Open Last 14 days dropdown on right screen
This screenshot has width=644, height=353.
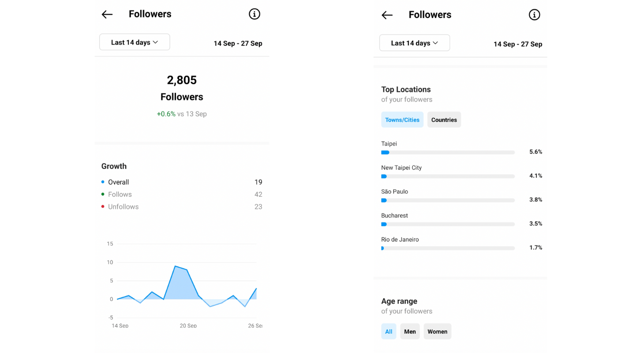point(415,43)
